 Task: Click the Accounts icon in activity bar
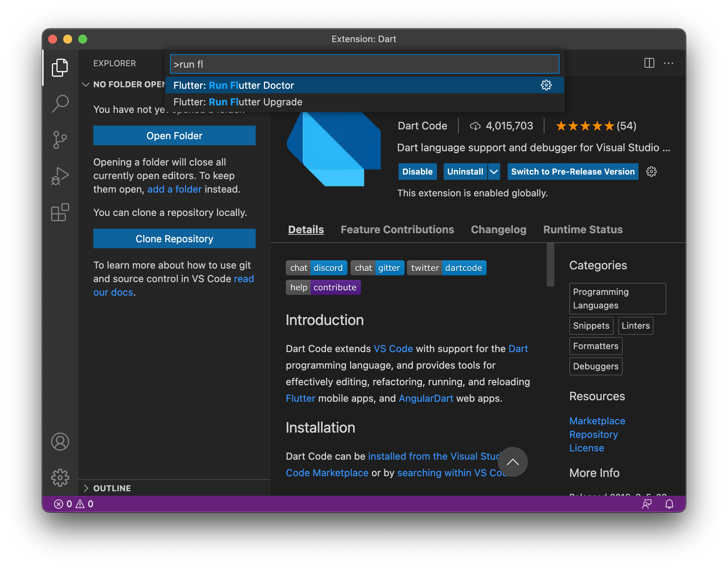60,442
